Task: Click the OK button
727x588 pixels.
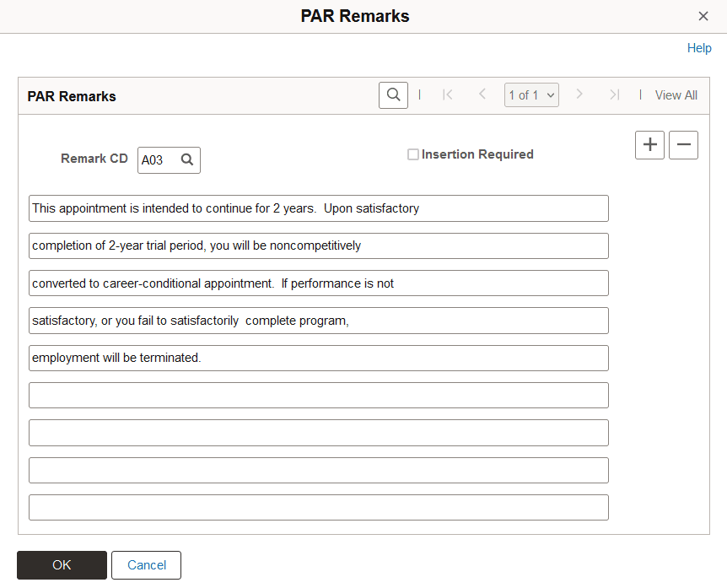Action: click(x=62, y=565)
